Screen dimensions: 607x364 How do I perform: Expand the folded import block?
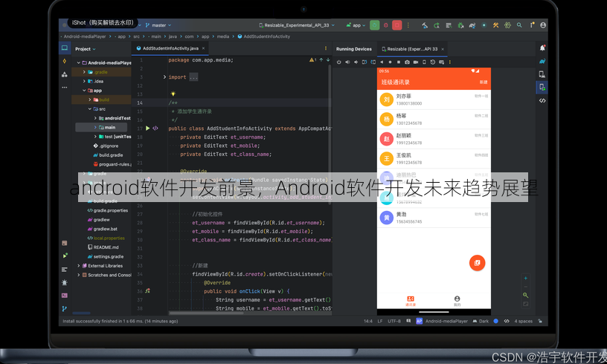(164, 77)
